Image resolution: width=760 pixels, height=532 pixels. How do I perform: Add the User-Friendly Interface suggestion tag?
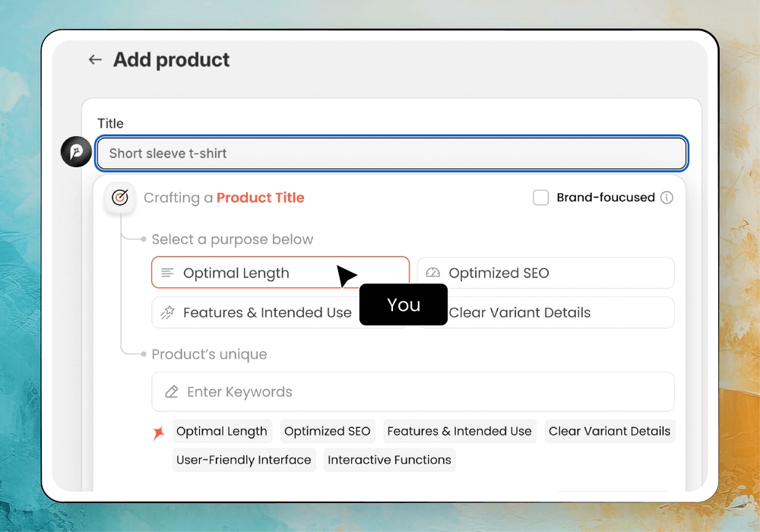pyautogui.click(x=244, y=460)
